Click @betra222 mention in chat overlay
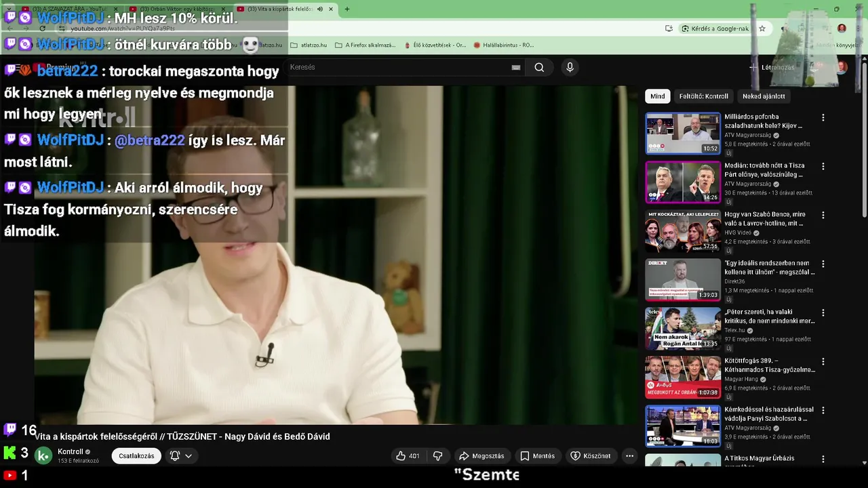868x488 pixels. [x=149, y=140]
